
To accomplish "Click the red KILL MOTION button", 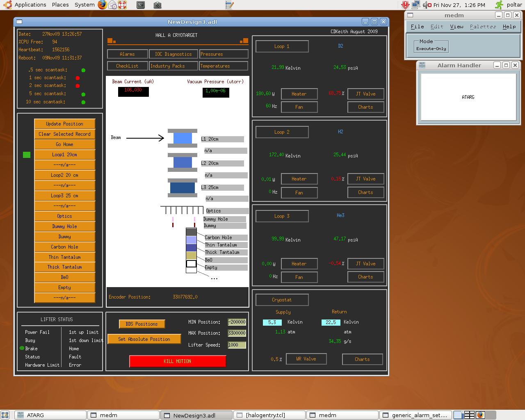I will coord(178,361).
